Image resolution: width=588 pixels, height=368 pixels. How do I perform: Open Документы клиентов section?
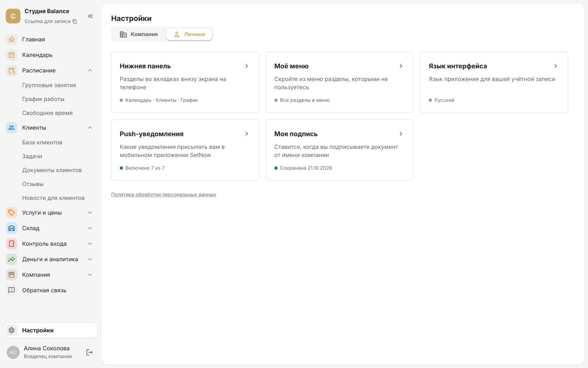click(x=52, y=170)
